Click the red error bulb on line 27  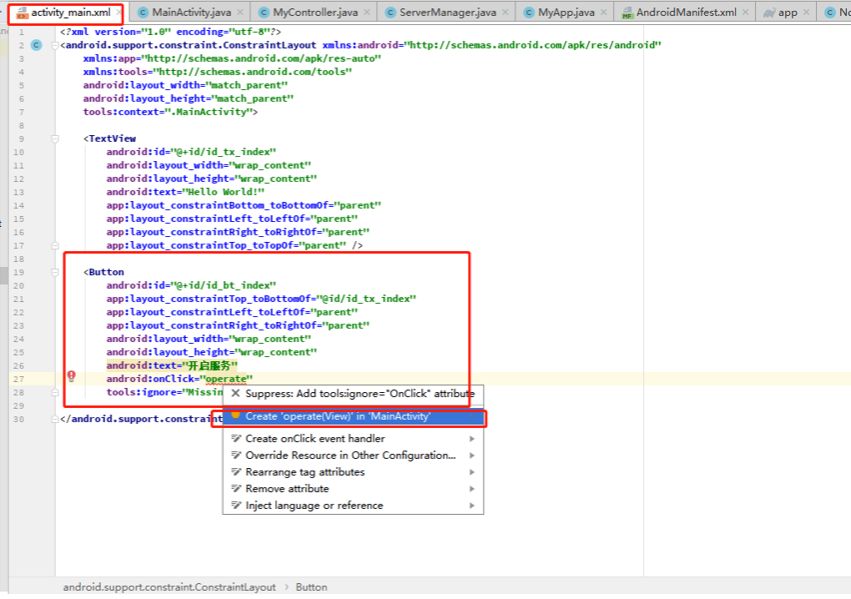[x=71, y=375]
